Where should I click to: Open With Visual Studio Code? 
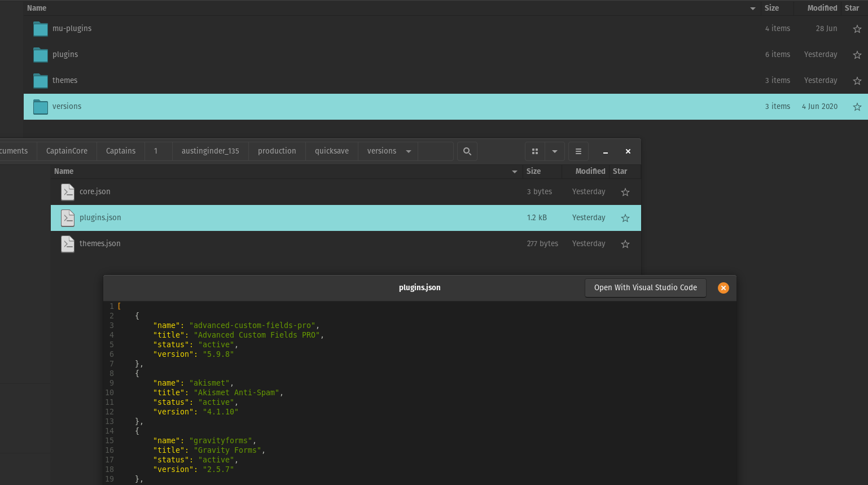click(x=646, y=287)
